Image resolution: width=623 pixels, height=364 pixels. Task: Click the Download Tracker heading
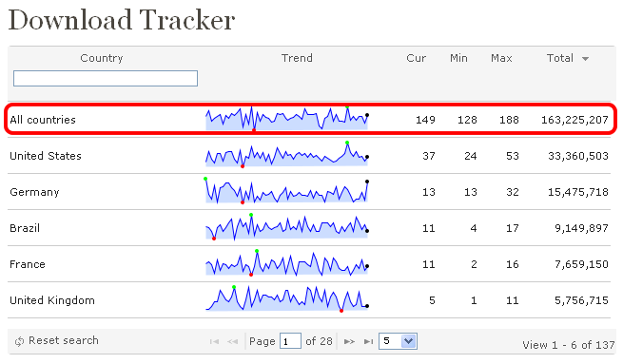[x=122, y=20]
